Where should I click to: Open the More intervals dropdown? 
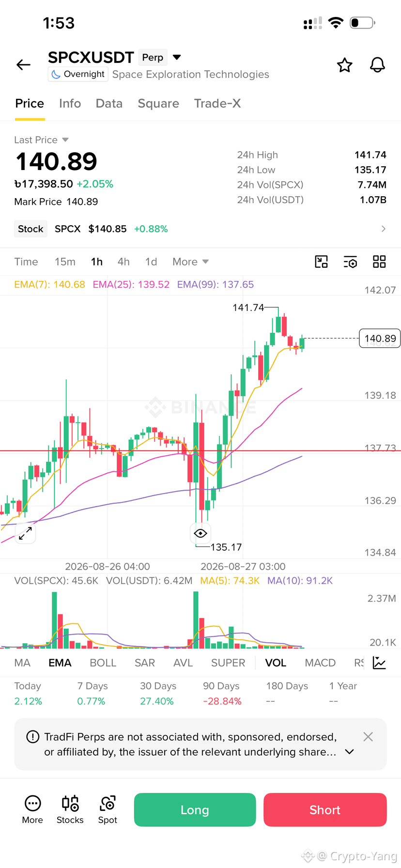(190, 262)
